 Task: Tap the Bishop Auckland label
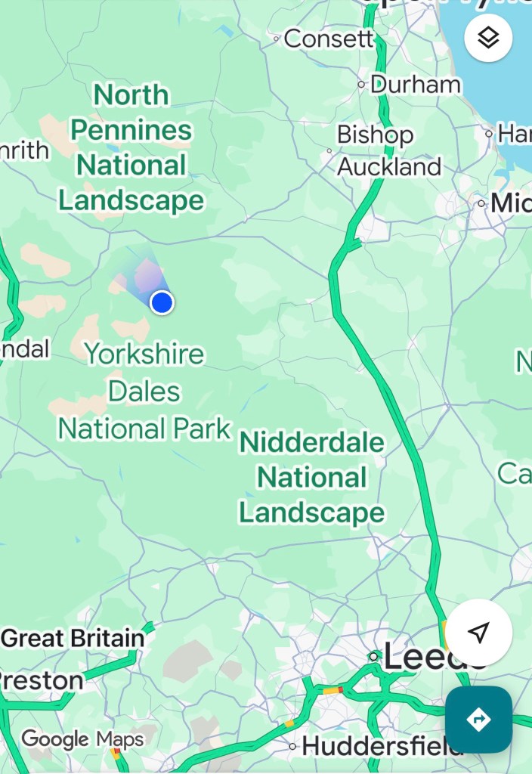[x=389, y=150]
